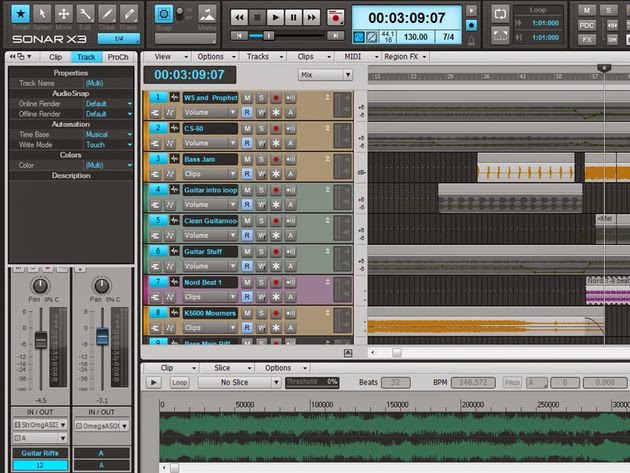Toggle the Snap to grid button
The image size is (630, 473).
pyautogui.click(x=164, y=14)
